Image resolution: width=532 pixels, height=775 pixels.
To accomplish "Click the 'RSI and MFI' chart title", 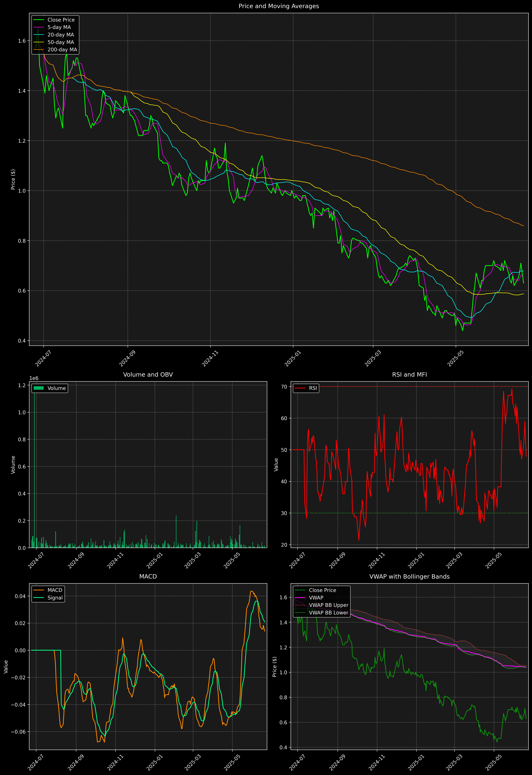I will coord(409,374).
